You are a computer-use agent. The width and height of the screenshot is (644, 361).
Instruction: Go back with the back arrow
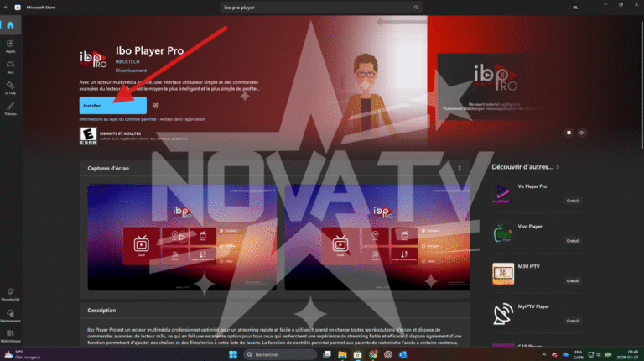coord(6,8)
